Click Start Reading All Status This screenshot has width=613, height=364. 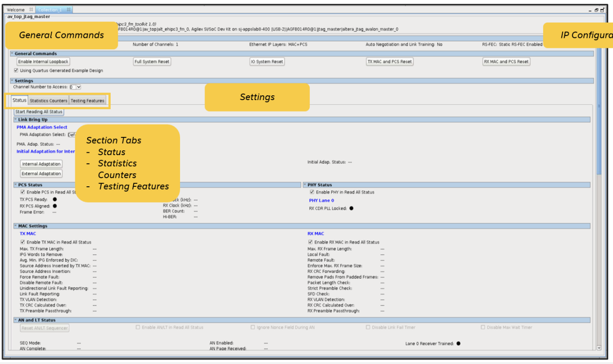38,112
